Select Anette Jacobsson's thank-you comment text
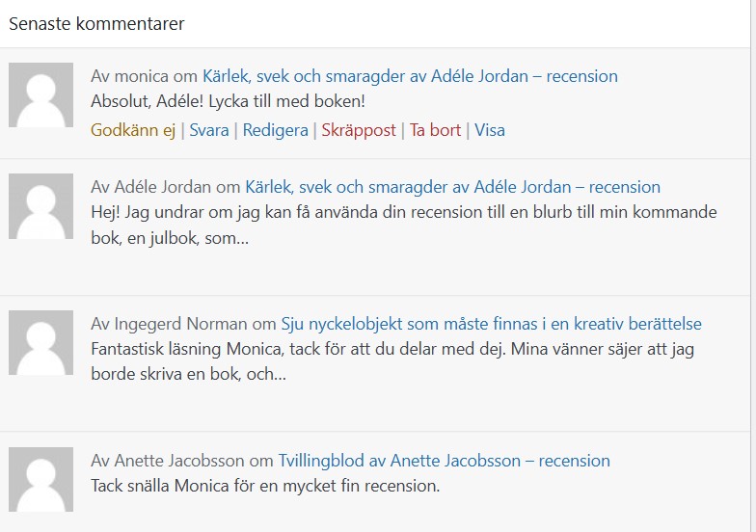Image resolution: width=756 pixels, height=532 pixels. click(x=265, y=486)
